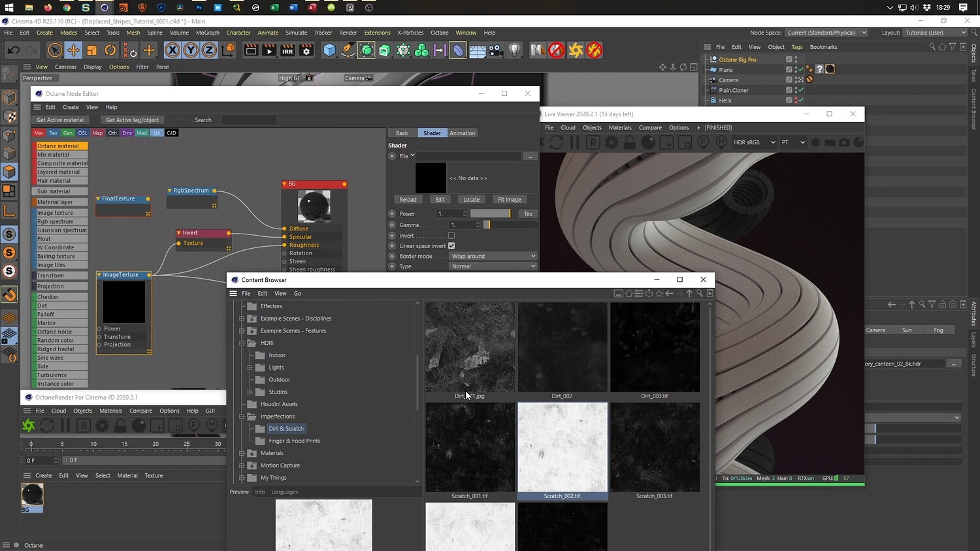This screenshot has height=551, width=980.
Task: Click Live Viewer lock resolution padlock icon
Action: 630,142
